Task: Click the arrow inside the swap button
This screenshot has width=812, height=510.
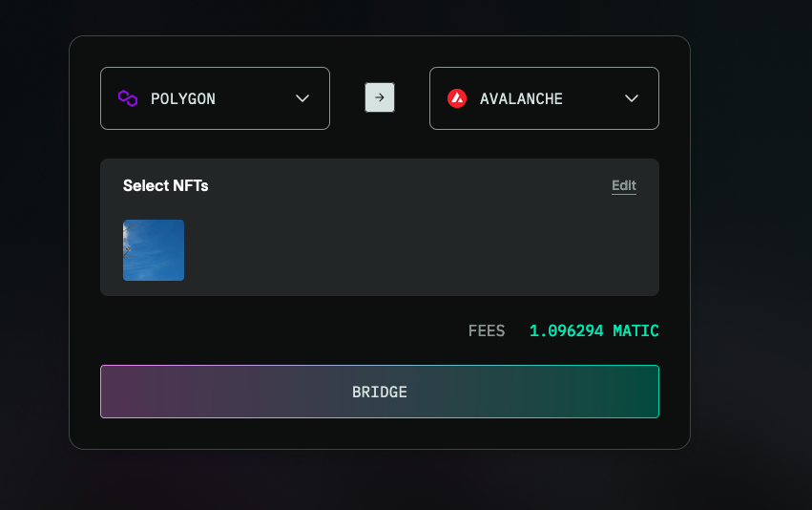Action: coord(380,97)
